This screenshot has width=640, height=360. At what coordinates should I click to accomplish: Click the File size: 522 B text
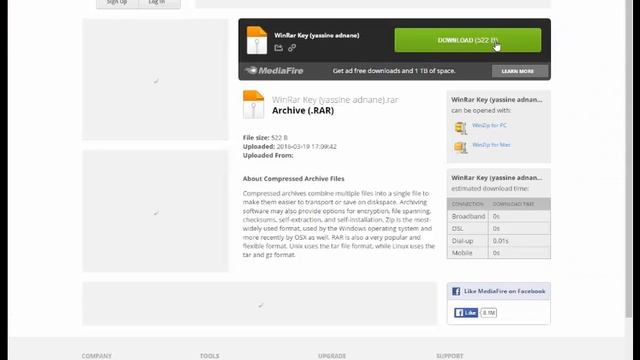point(265,138)
